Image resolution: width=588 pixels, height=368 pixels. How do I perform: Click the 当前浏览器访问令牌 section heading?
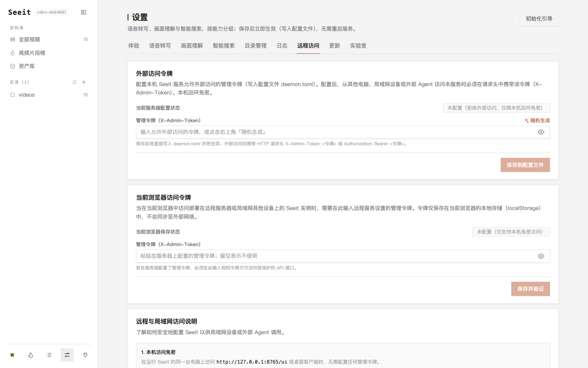click(163, 197)
